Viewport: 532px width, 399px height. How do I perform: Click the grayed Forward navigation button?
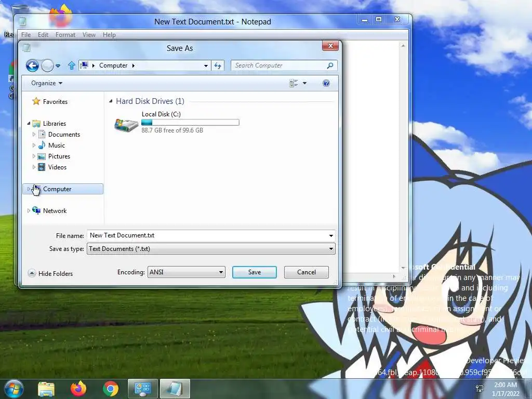click(x=47, y=65)
